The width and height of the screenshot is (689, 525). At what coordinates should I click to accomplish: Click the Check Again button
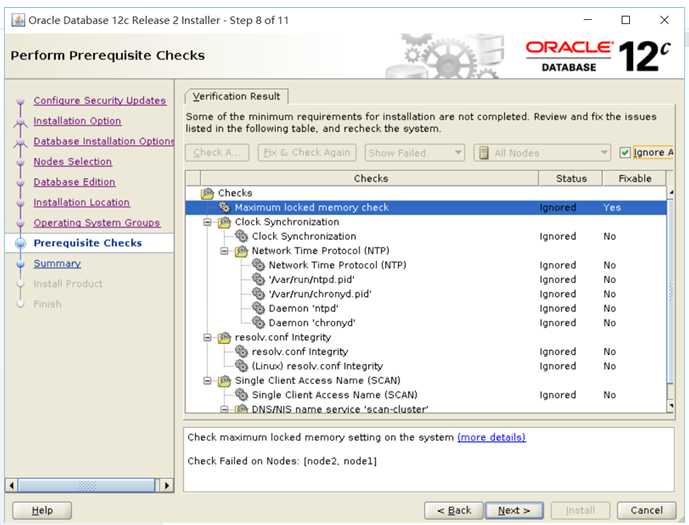click(217, 153)
